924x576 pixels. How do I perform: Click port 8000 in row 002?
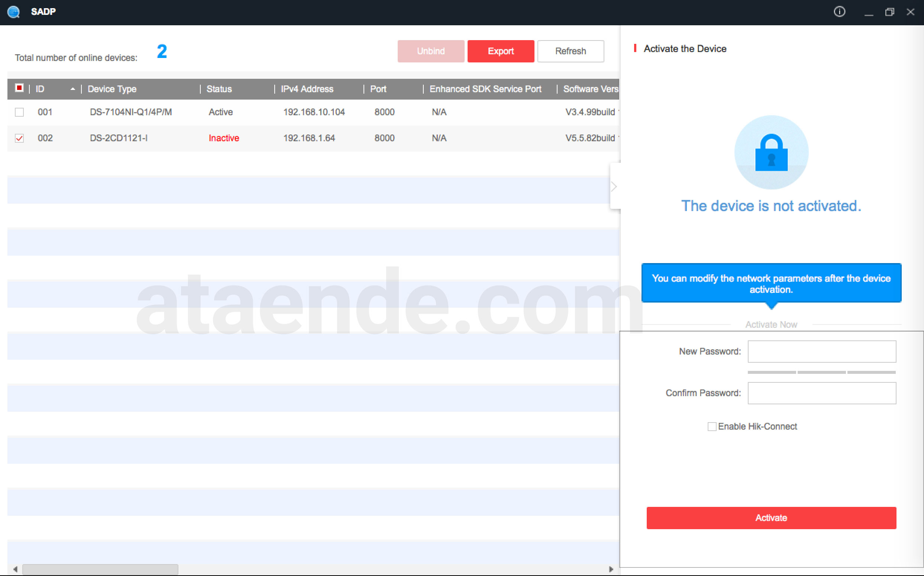coord(384,138)
